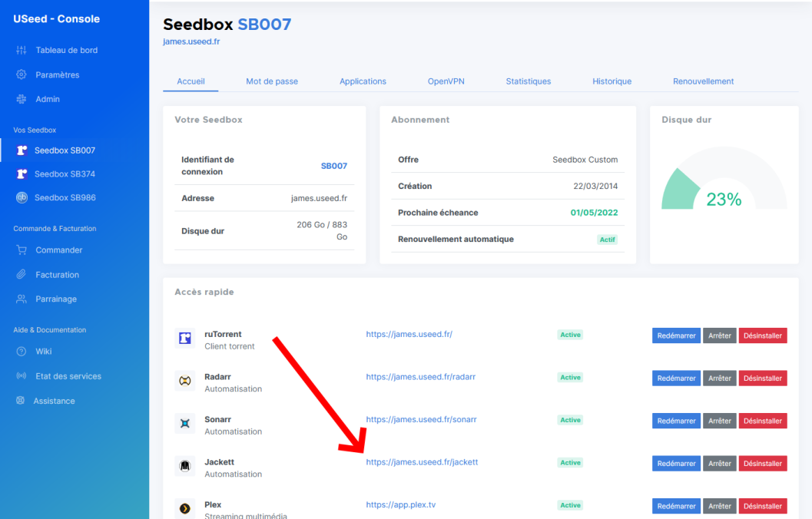Open the https://james.useed.fr/ ruTorrent link
This screenshot has height=519, width=812.
pos(409,334)
